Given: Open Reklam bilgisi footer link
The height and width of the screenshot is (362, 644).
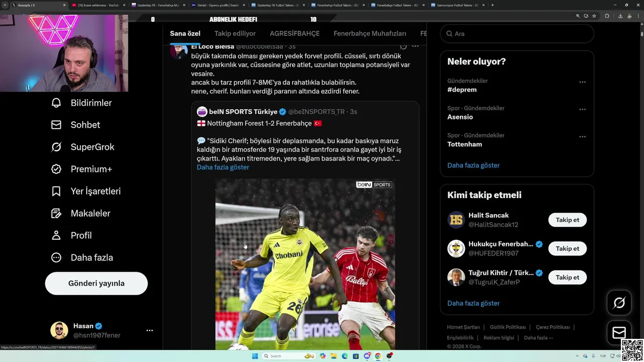Looking at the screenshot, I should [499, 338].
